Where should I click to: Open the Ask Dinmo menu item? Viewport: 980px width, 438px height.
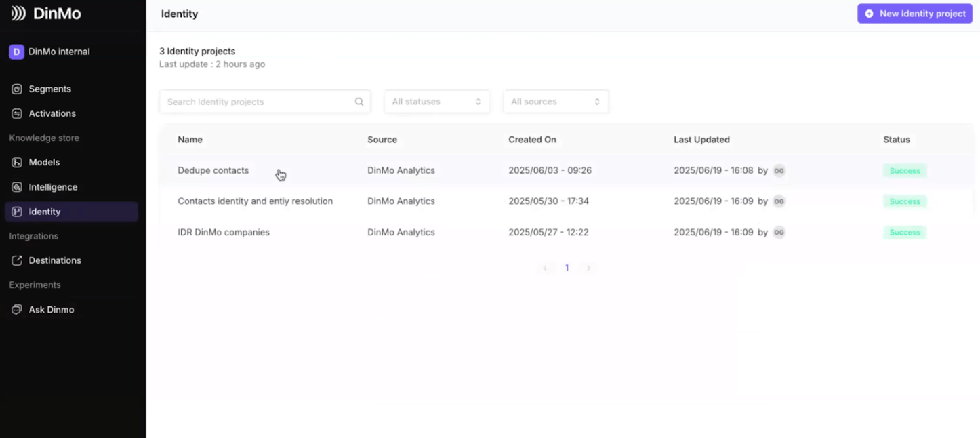(71, 310)
